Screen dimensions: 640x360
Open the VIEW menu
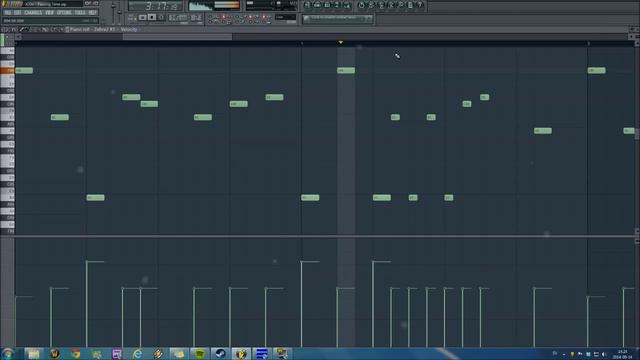[x=49, y=13]
